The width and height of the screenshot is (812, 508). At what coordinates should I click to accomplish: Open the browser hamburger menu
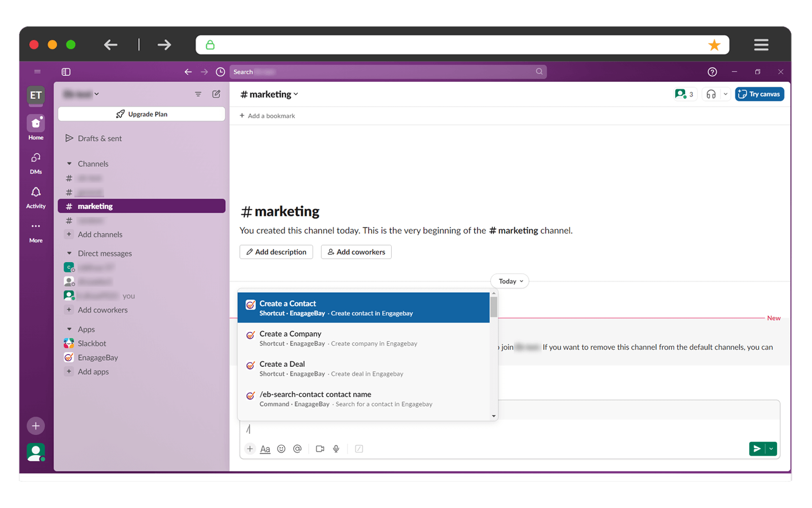click(761, 45)
